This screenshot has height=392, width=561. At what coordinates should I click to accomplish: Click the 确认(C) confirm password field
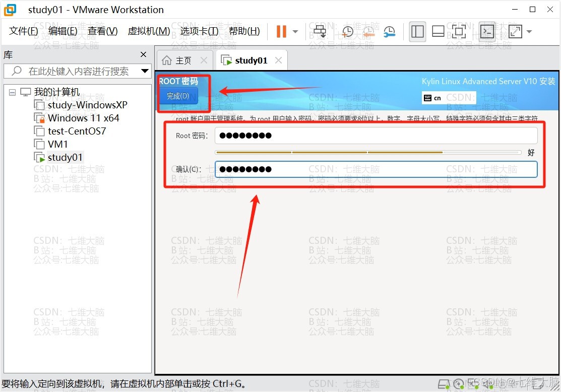[x=376, y=169]
